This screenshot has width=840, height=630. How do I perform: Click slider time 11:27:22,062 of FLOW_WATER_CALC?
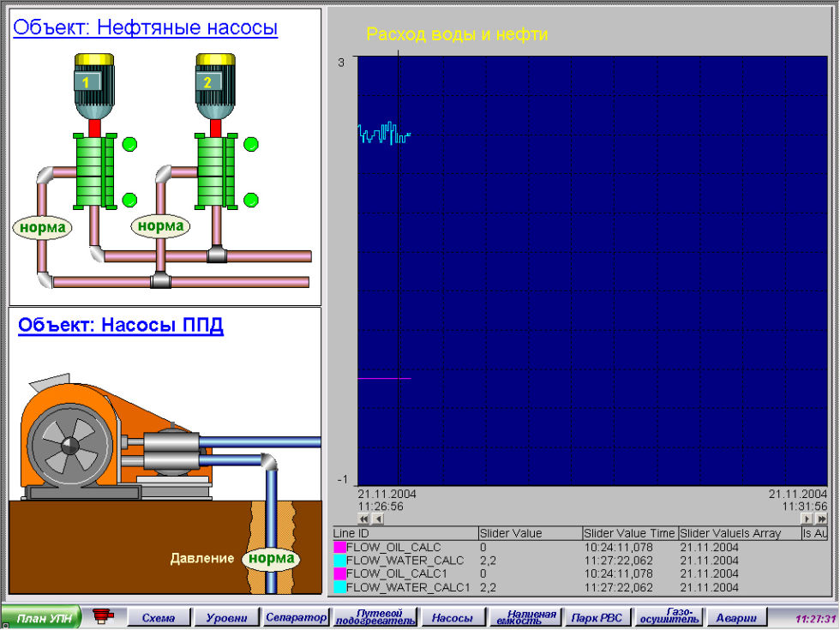619,561
